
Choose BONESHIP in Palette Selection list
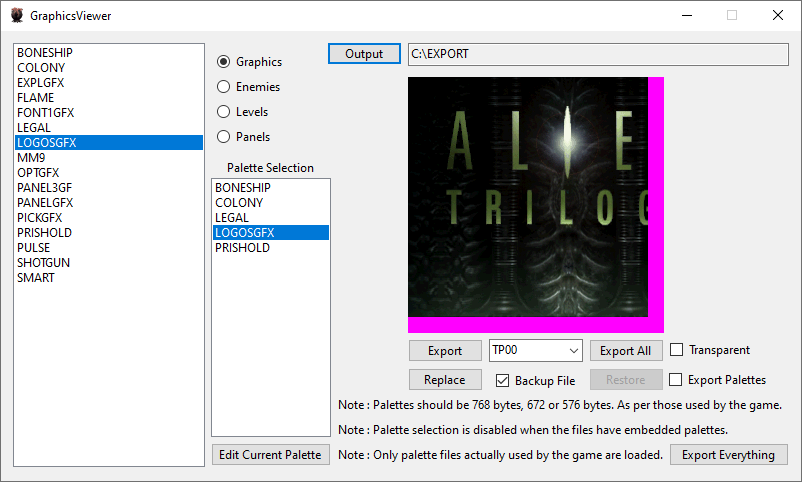271,188
